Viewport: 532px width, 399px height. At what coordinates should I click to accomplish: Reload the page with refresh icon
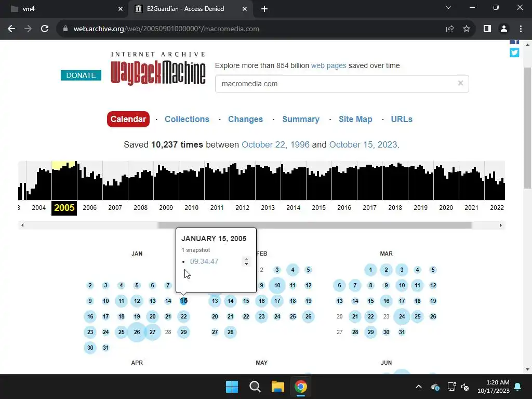[45, 29]
